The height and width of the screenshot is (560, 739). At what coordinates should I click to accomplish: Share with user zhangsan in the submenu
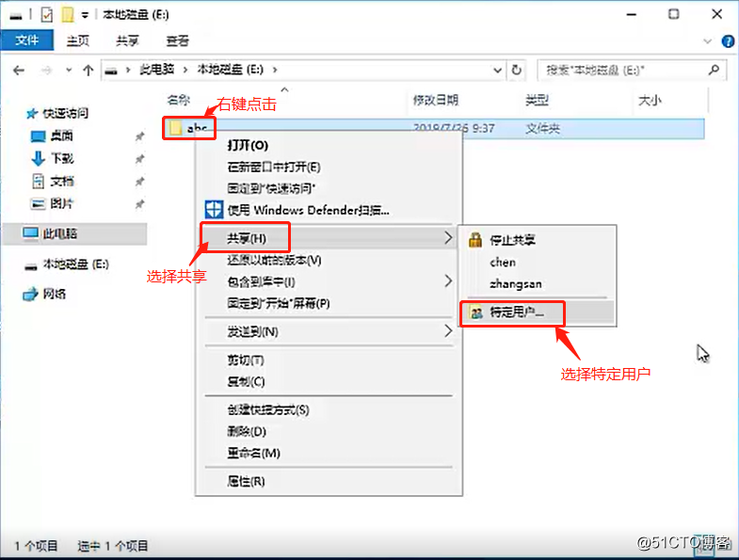point(516,284)
